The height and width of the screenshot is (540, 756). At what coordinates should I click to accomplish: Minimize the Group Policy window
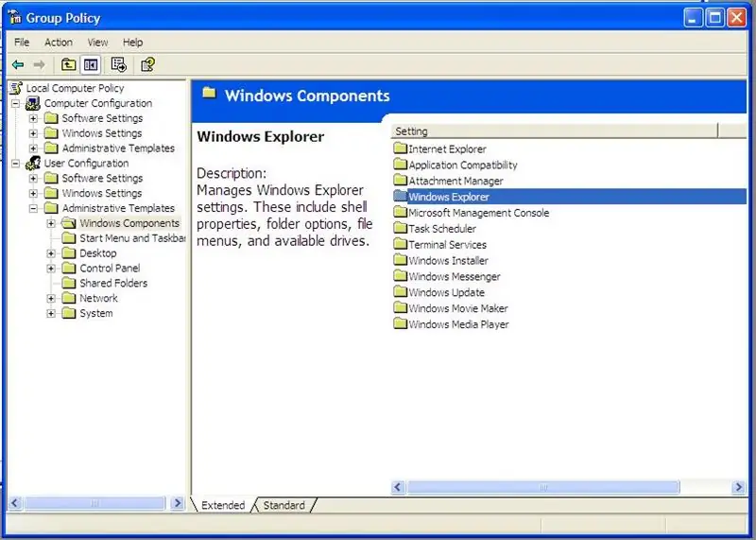pyautogui.click(x=693, y=18)
